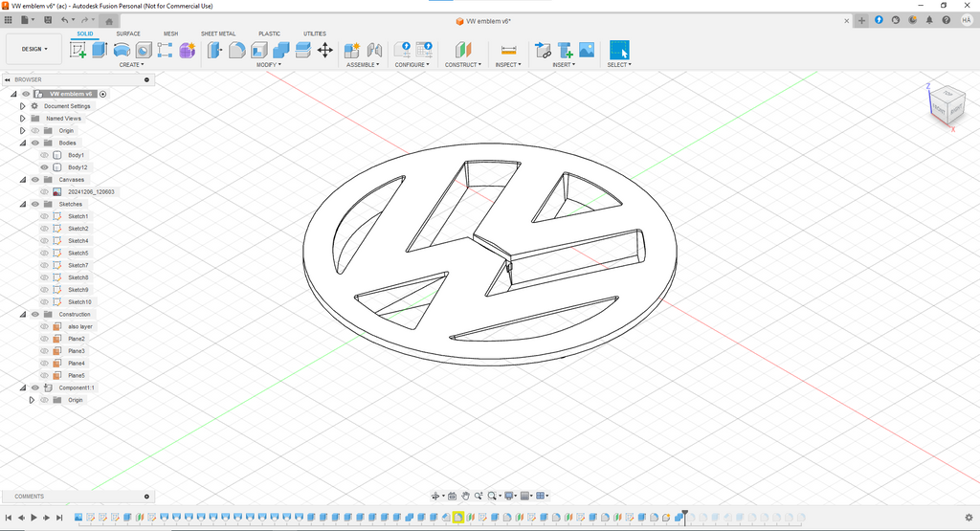Image resolution: width=980 pixels, height=531 pixels.
Task: Open timeline settings gear
Action: coord(969,518)
